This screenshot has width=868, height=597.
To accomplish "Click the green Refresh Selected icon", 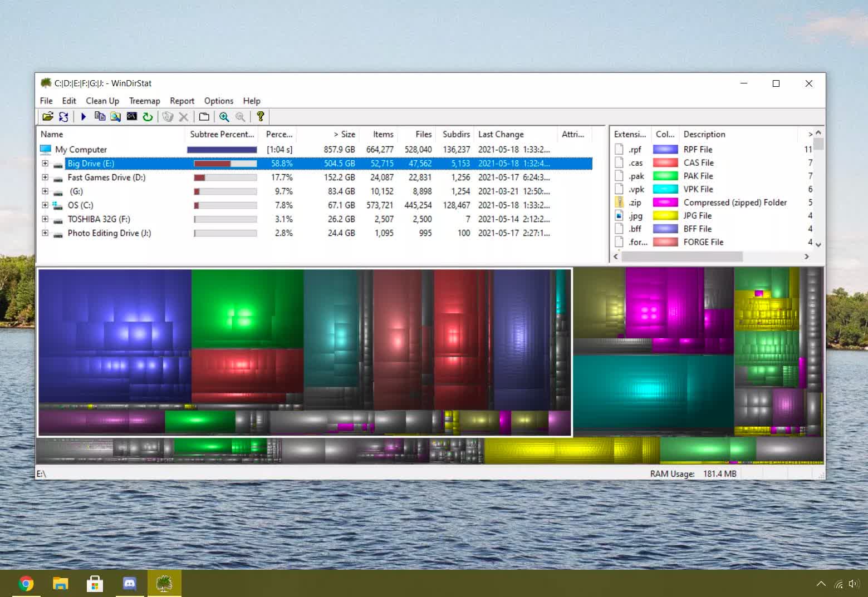I will (148, 117).
